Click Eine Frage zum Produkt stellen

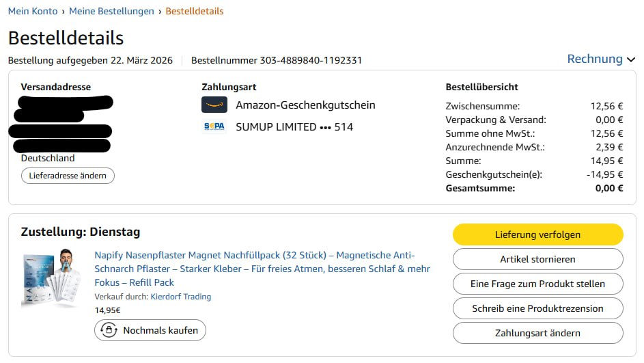tap(537, 284)
